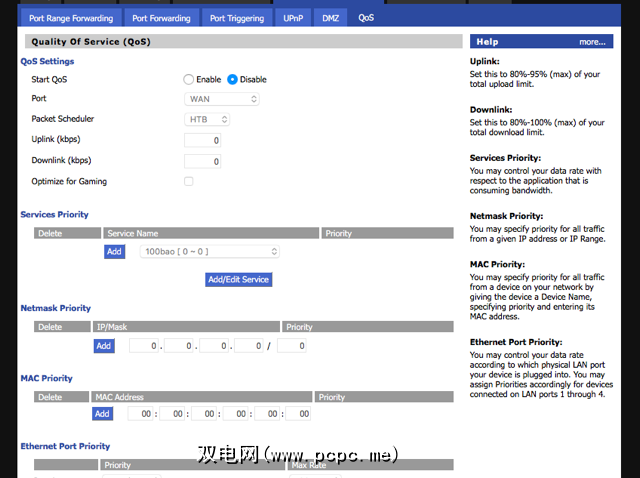Click the MAC Priority section heading

(47, 378)
